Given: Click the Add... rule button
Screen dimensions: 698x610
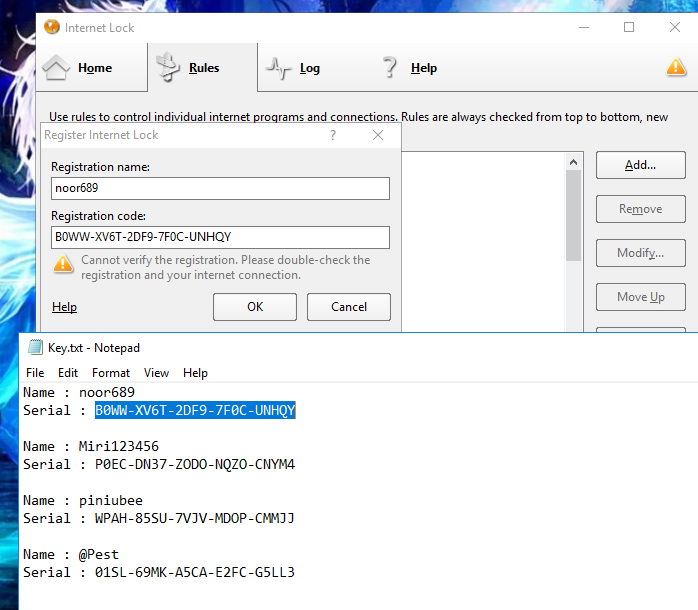Looking at the screenshot, I should (641, 165).
